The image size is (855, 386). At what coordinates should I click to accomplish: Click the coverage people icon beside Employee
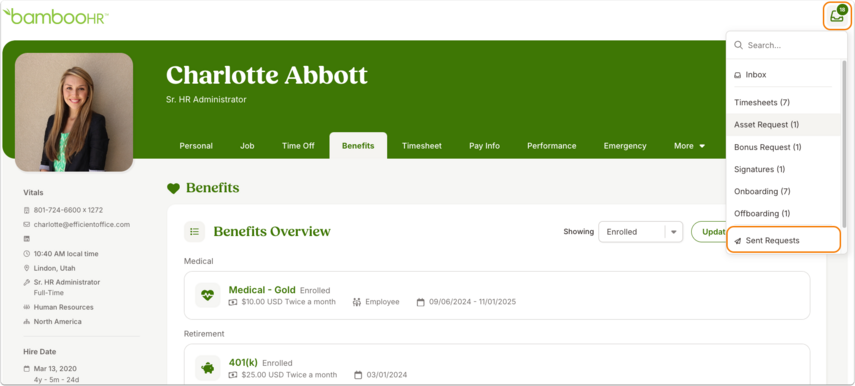[357, 302]
